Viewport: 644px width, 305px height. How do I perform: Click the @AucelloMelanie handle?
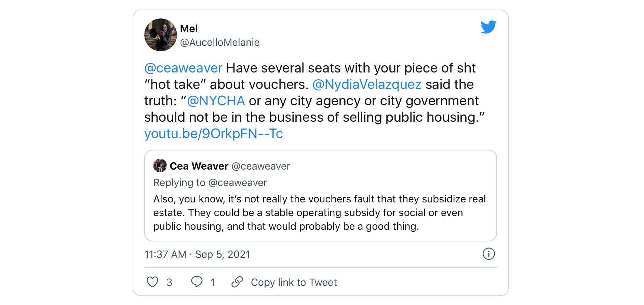tap(219, 42)
